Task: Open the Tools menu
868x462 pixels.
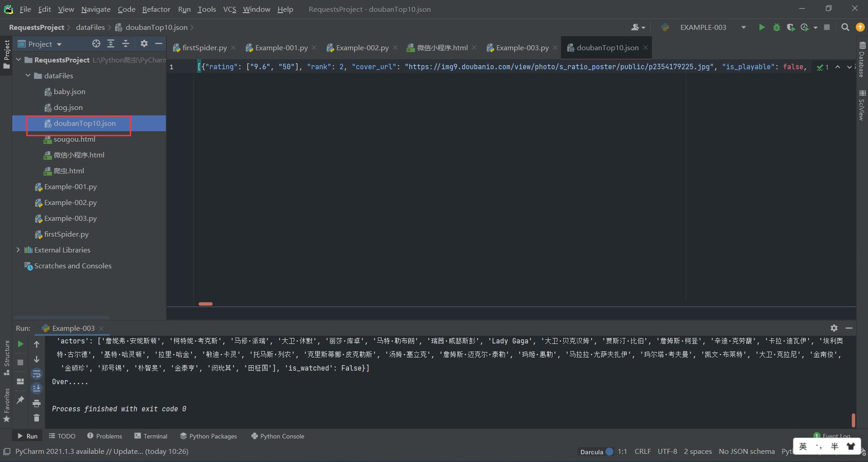Action: pos(207,9)
